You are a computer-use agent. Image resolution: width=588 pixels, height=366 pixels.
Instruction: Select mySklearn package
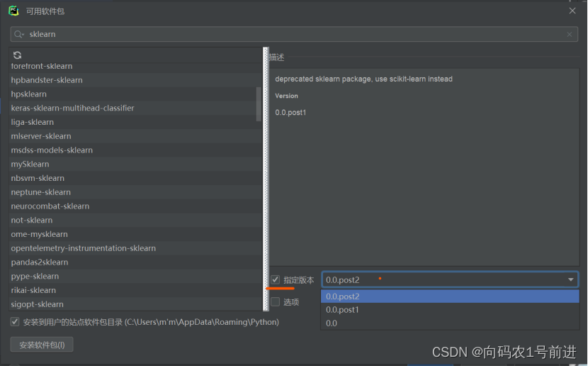click(135, 164)
